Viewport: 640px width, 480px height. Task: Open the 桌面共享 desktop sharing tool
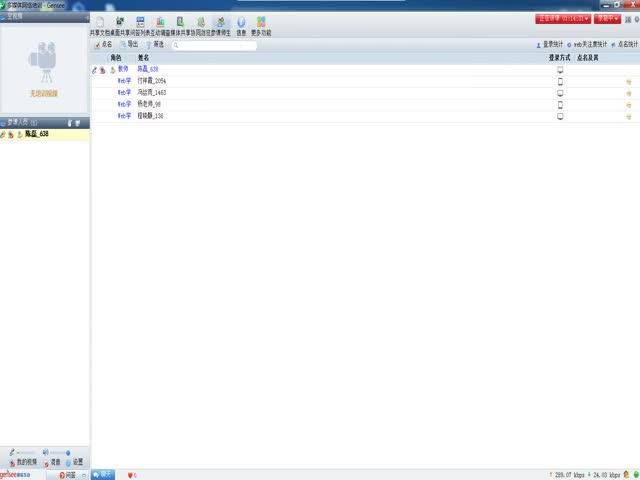[x=120, y=23]
